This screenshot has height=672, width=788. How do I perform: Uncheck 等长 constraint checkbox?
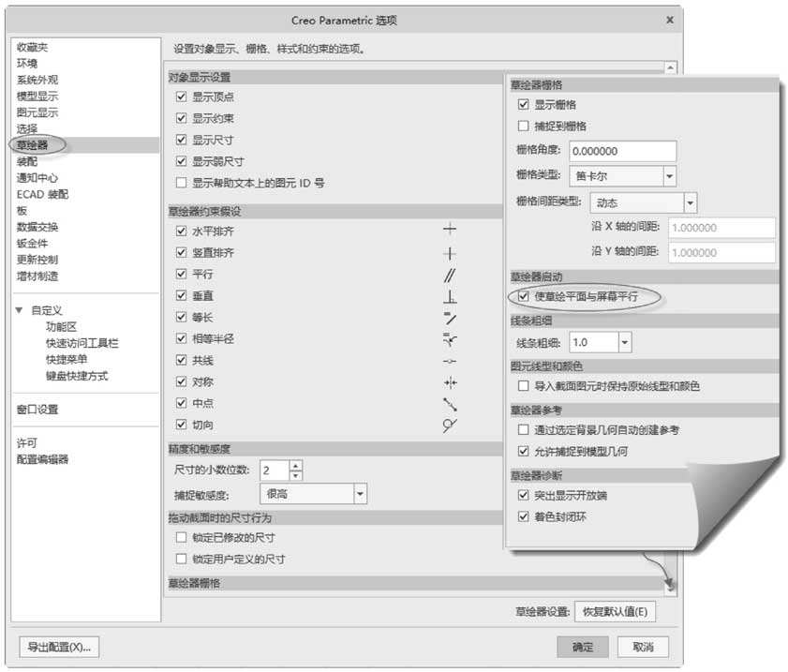pos(182,317)
